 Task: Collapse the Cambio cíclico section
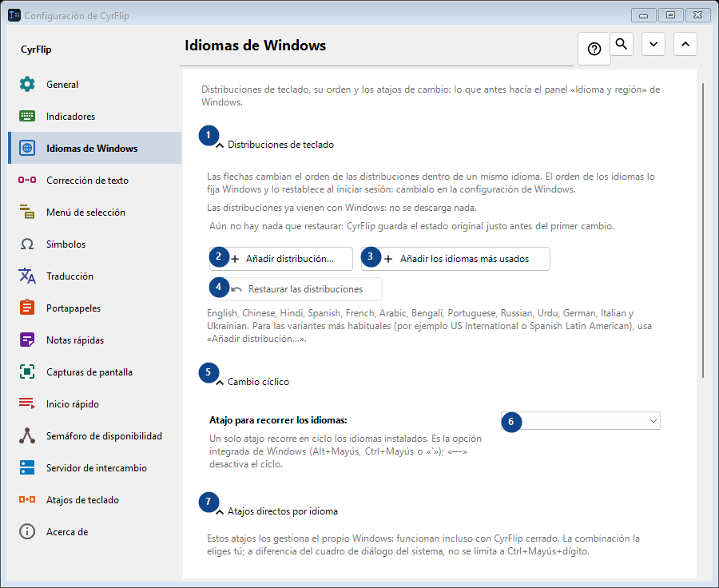tap(220, 382)
